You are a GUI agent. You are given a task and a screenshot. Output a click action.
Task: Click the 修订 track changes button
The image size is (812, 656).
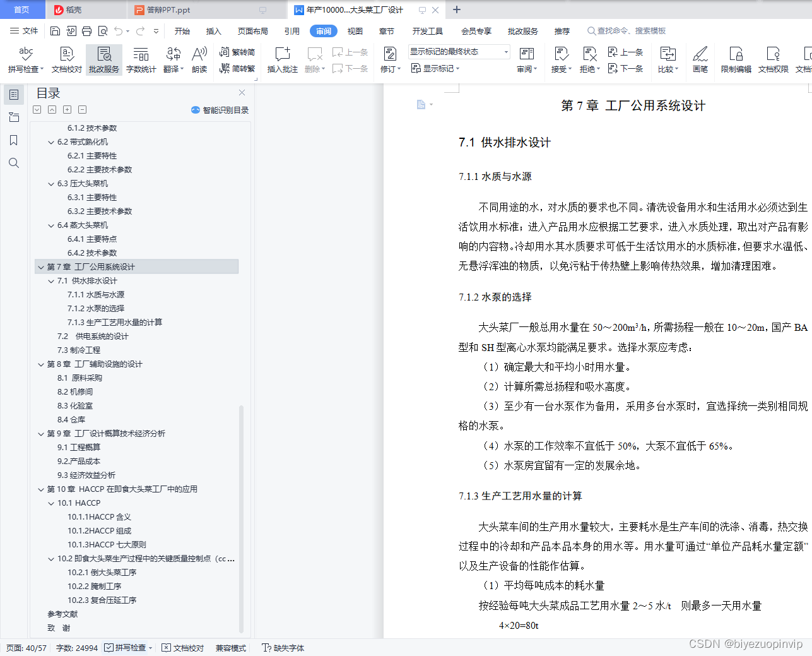[x=391, y=60]
